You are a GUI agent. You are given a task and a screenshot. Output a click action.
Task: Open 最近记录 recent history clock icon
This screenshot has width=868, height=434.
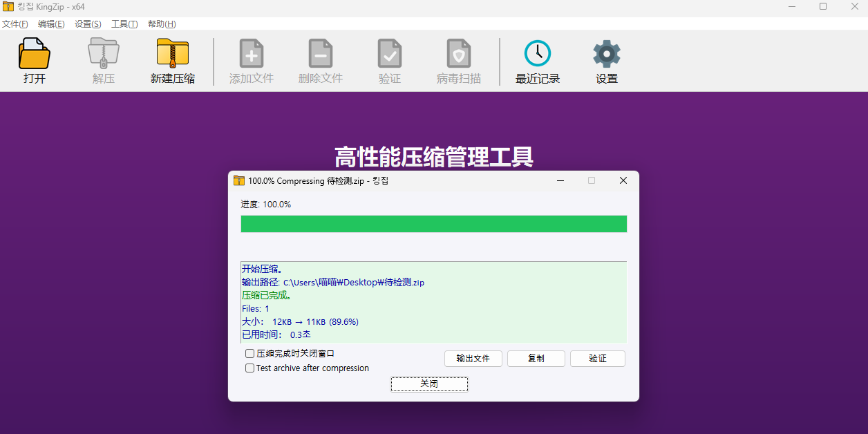538,54
